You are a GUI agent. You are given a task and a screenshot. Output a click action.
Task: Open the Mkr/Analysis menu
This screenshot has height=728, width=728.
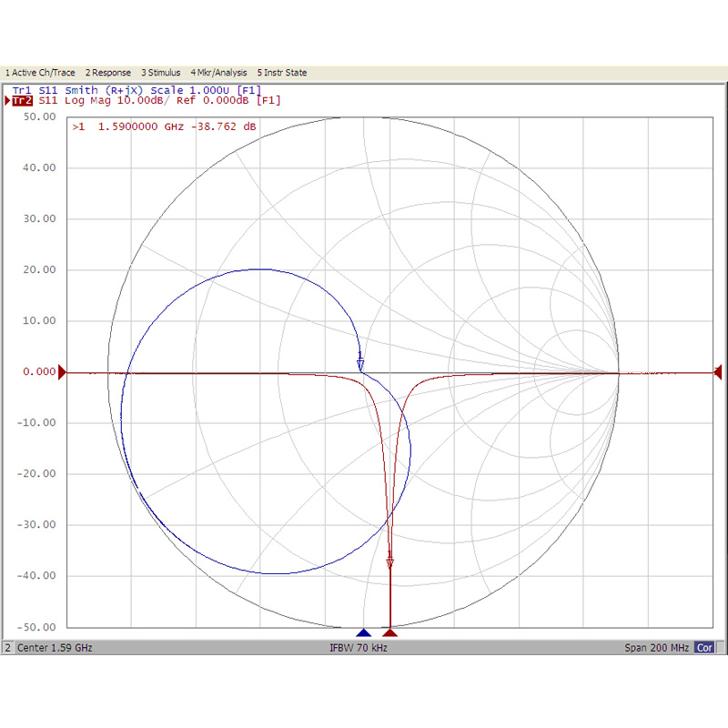[x=218, y=73]
